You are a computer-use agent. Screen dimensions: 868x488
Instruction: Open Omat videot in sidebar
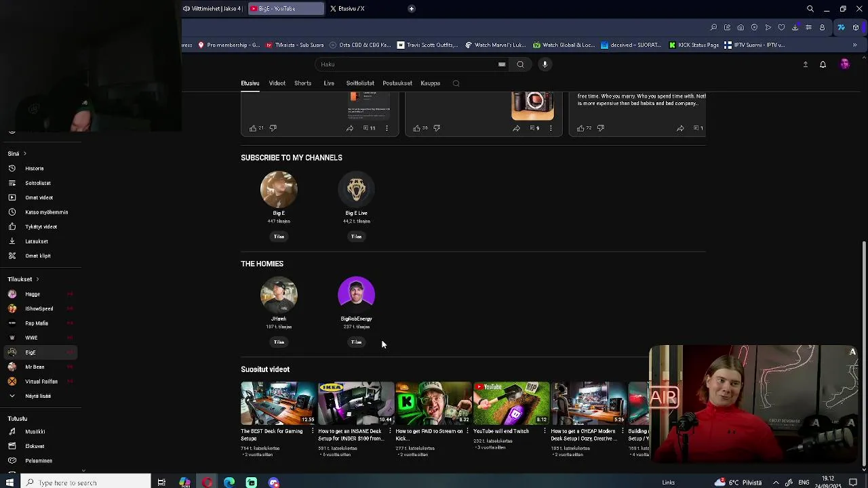click(38, 197)
